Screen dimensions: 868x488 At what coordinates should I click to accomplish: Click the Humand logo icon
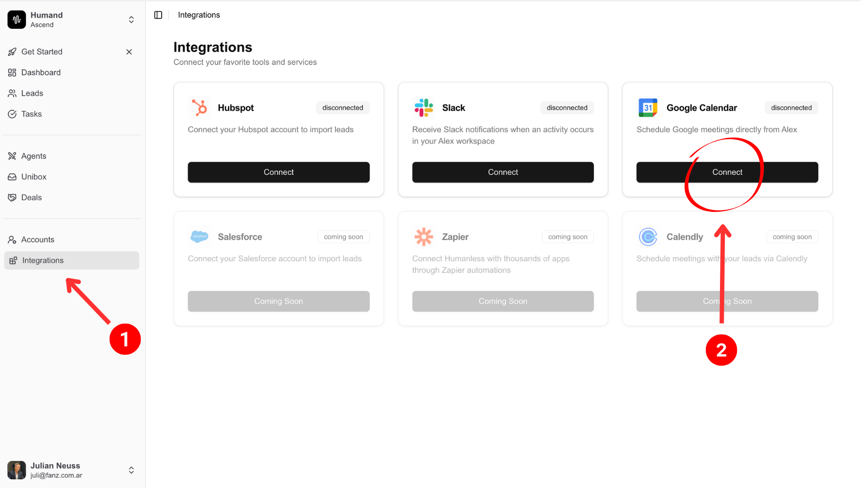coord(16,20)
